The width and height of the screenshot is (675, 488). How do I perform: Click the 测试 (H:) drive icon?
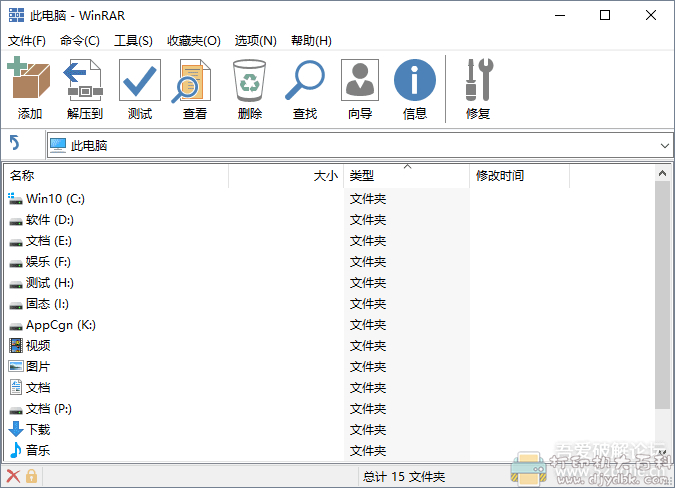pos(16,284)
